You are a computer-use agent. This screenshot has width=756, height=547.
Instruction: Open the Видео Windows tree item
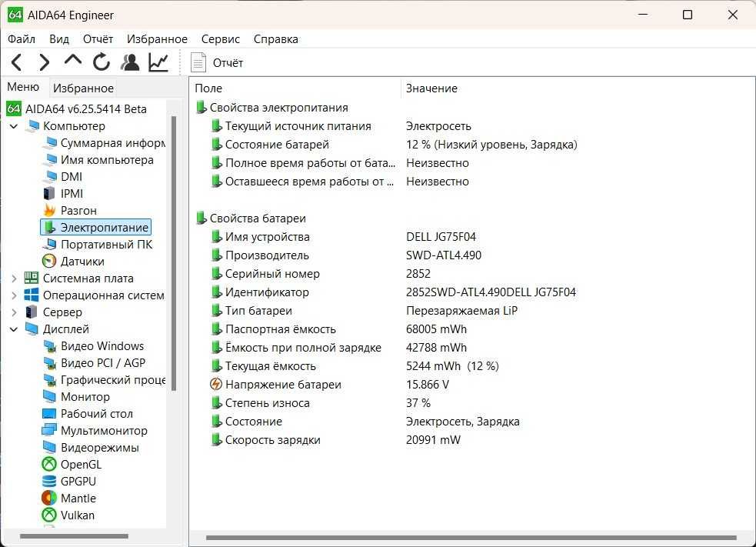coord(94,346)
